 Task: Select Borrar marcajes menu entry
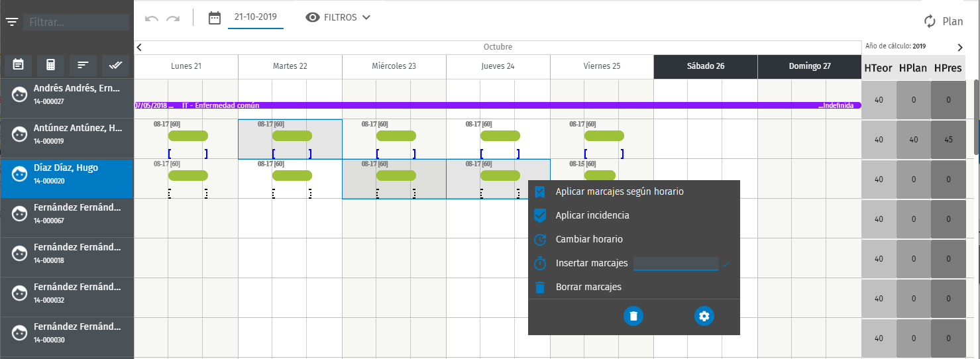coord(588,287)
